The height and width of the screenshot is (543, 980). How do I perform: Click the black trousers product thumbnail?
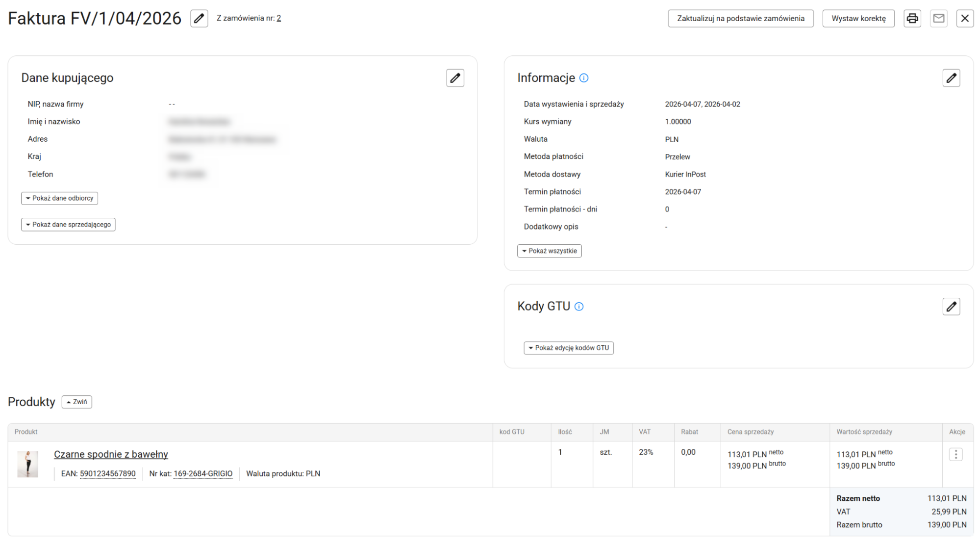click(28, 464)
